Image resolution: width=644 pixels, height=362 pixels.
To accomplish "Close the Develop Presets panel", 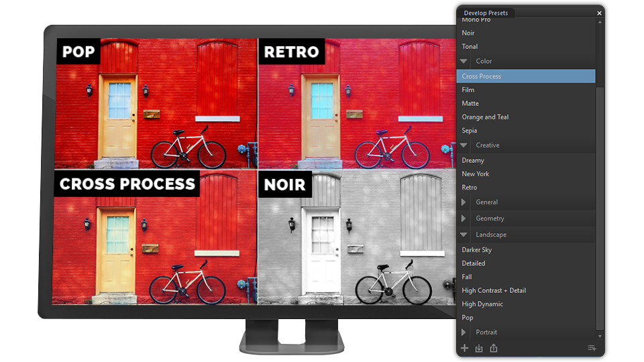I will (599, 13).
